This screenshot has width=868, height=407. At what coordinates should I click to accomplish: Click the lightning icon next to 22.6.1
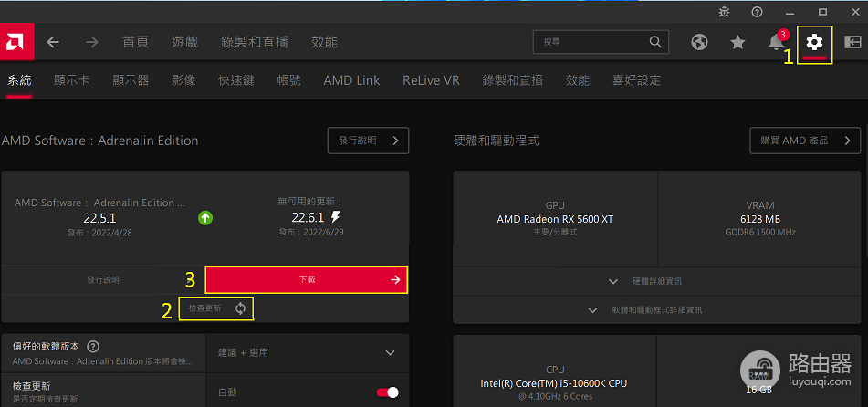pos(336,217)
